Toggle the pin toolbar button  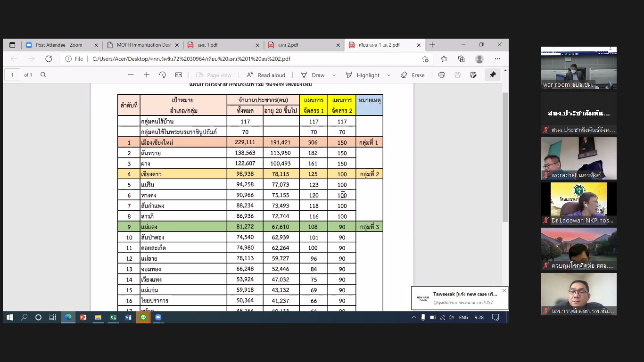tap(493, 75)
